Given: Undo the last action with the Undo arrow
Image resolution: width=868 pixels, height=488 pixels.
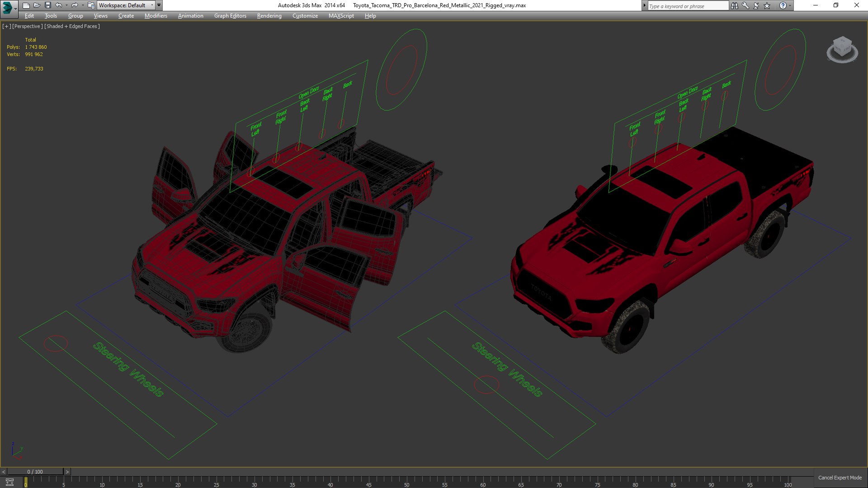Looking at the screenshot, I should [x=59, y=5].
